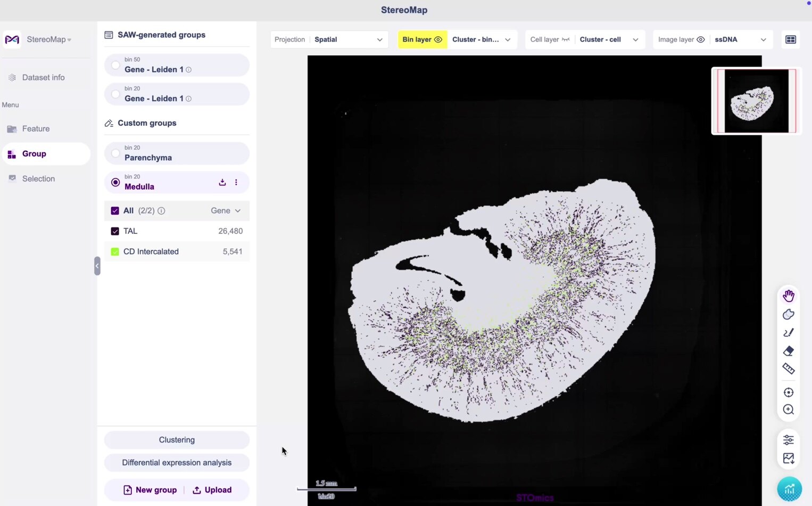Select the Parenchyma group radio

click(x=115, y=153)
